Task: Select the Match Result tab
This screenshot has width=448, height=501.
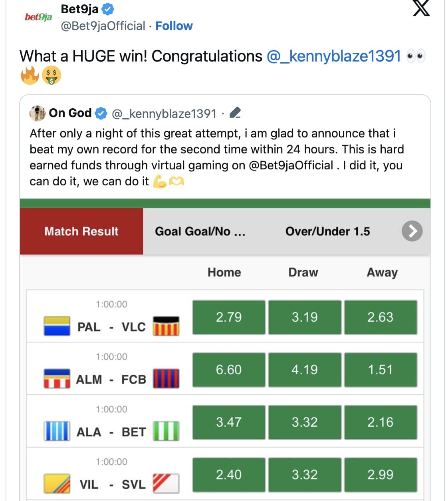Action: click(81, 231)
